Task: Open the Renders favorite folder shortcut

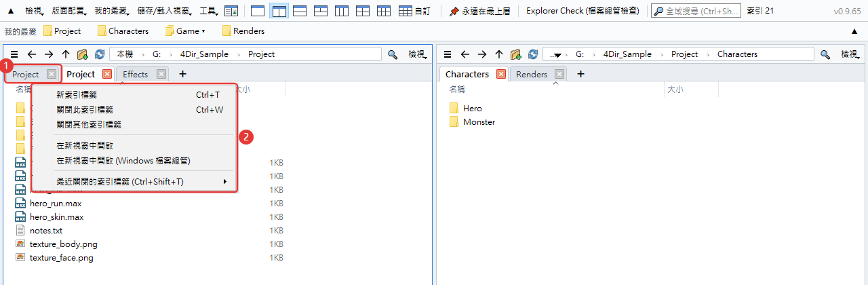Action: tap(243, 31)
